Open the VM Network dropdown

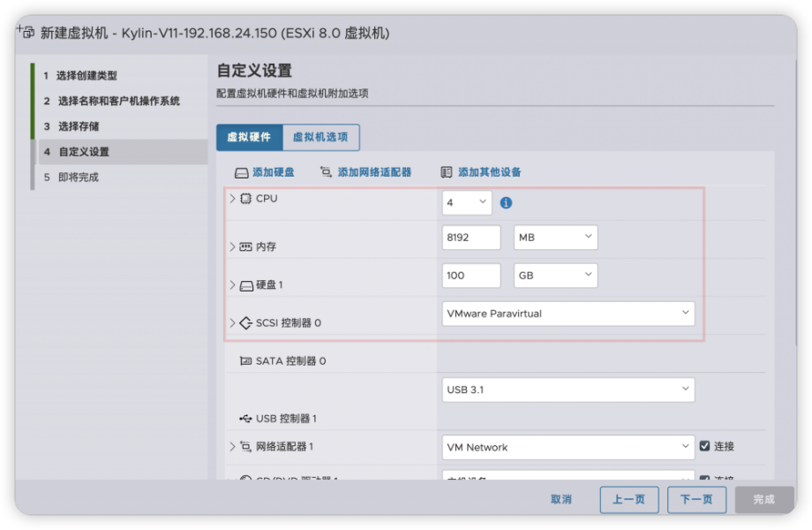pos(568,447)
